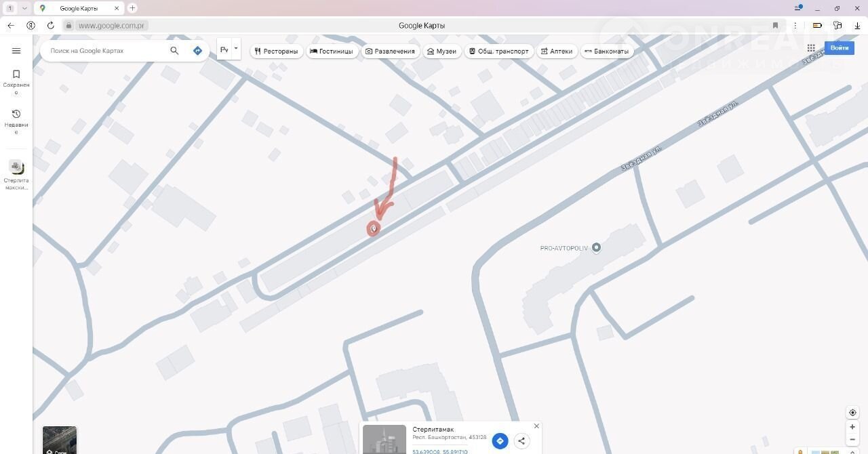Get directions to Стерлитамак from info card
The image size is (868, 454).
500,441
